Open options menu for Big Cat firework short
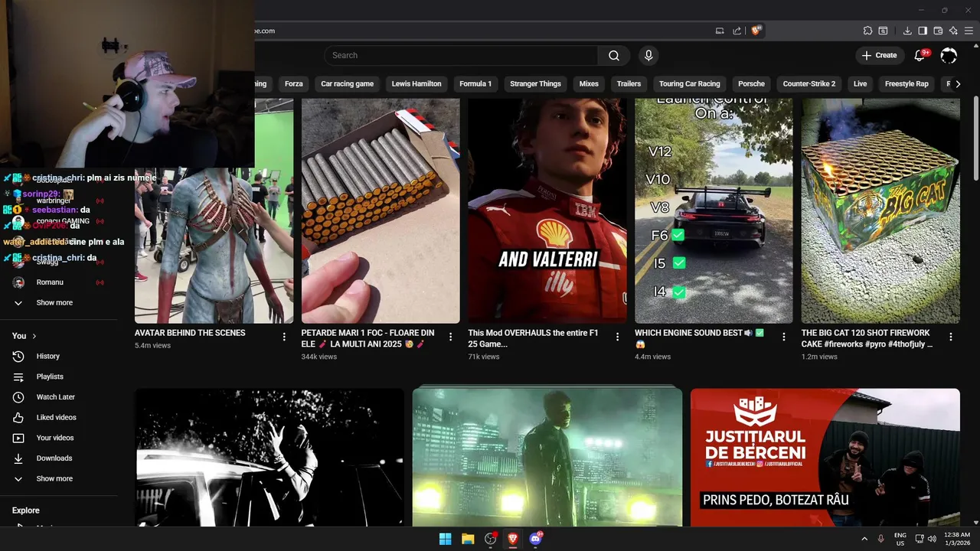980x551 pixels. pos(951,337)
